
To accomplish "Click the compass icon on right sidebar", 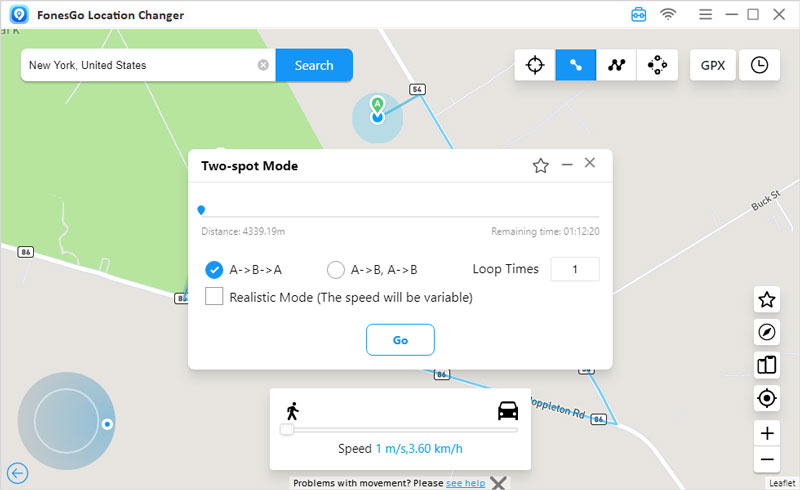I will [767, 332].
